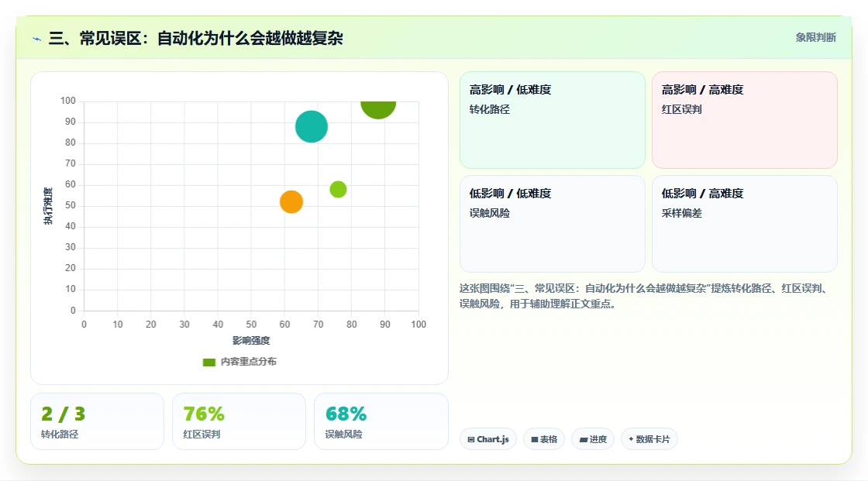Click the 68% 误触风险 stat card

click(381, 421)
